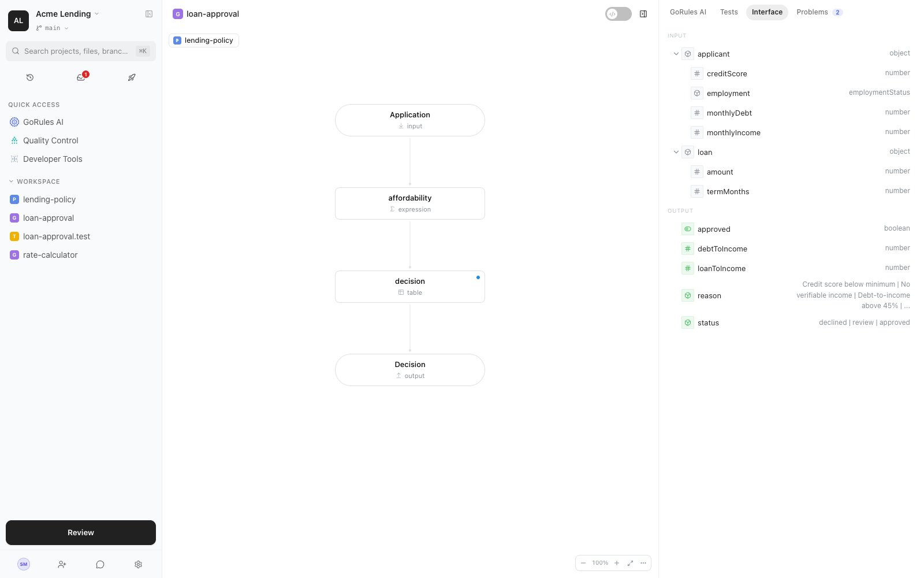Collapse the loan object chevron
Image resolution: width=924 pixels, height=578 pixels.
click(676, 152)
